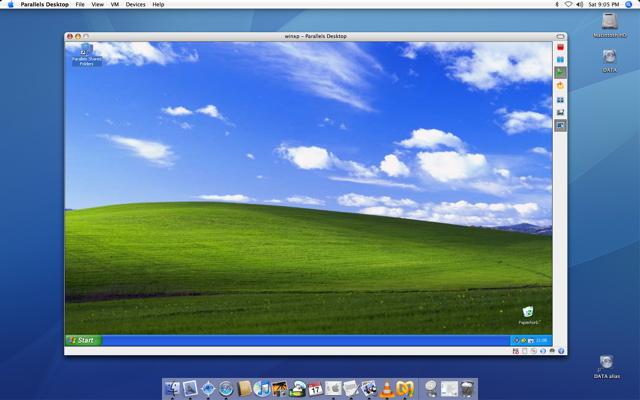
Task: Open the Apple menu
Action: [11, 4]
